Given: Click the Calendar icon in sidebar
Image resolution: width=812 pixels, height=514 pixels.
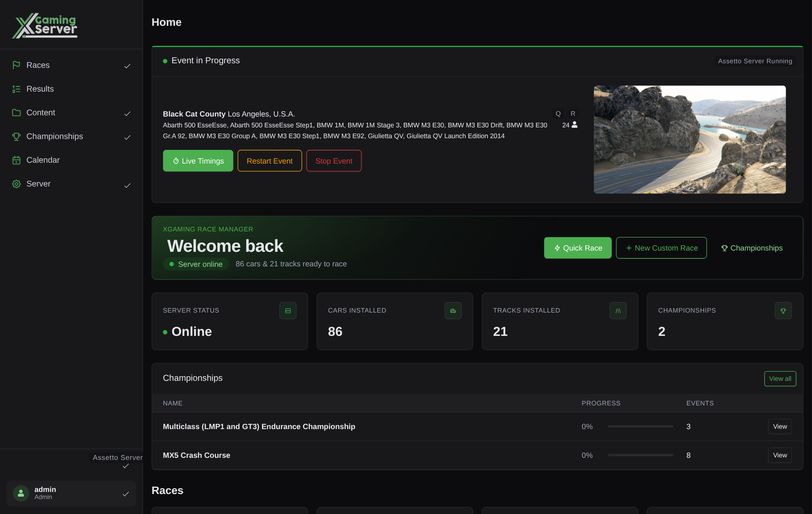Looking at the screenshot, I should 16,160.
